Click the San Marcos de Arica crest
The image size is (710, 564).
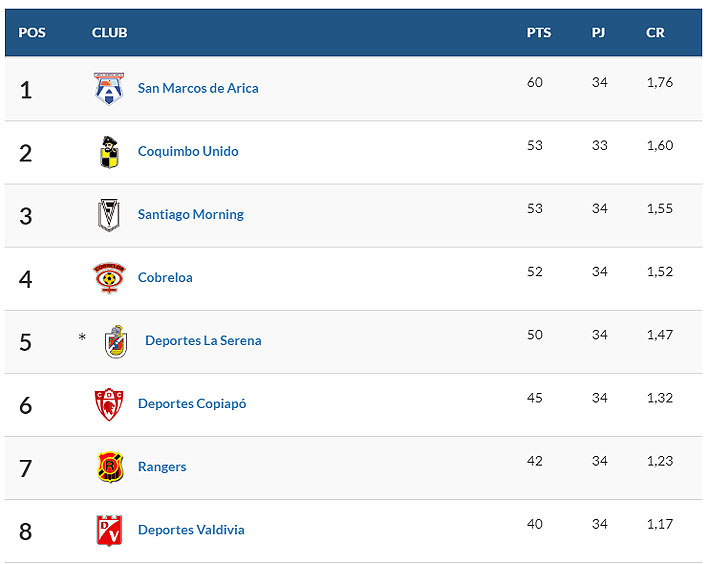[x=108, y=89]
